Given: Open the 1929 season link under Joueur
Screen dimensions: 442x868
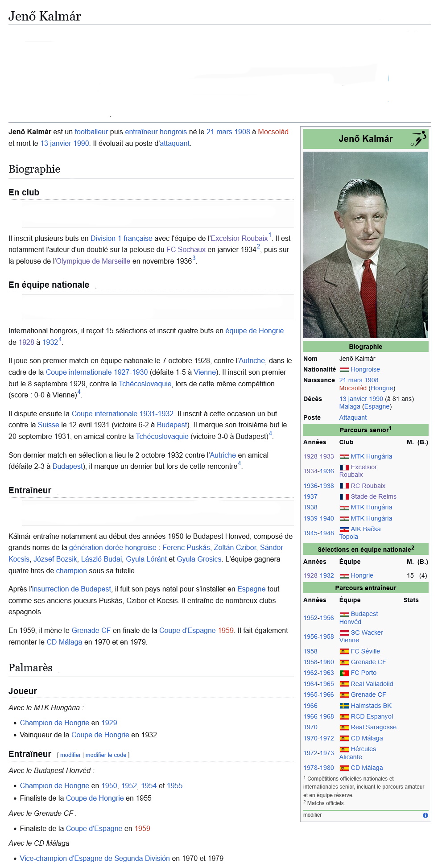Looking at the screenshot, I should [109, 723].
